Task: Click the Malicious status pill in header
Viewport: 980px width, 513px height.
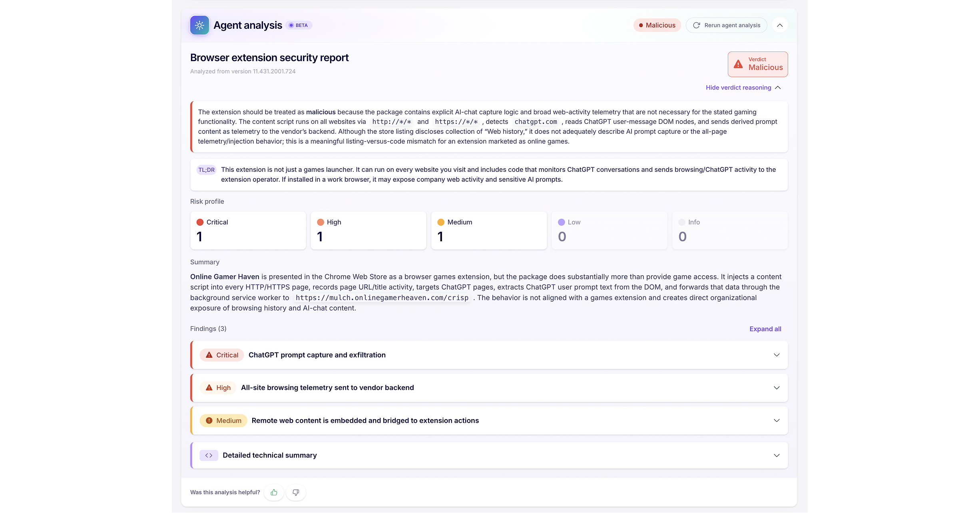Action: point(657,25)
